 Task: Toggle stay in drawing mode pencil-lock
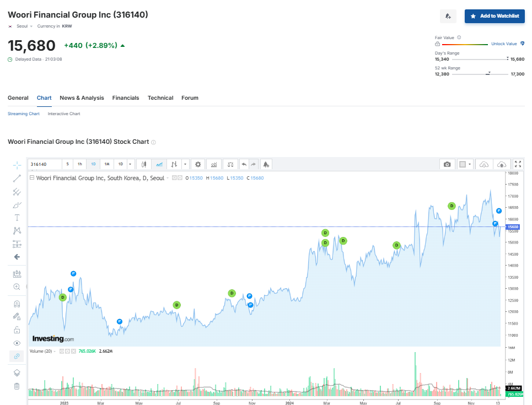click(x=17, y=316)
